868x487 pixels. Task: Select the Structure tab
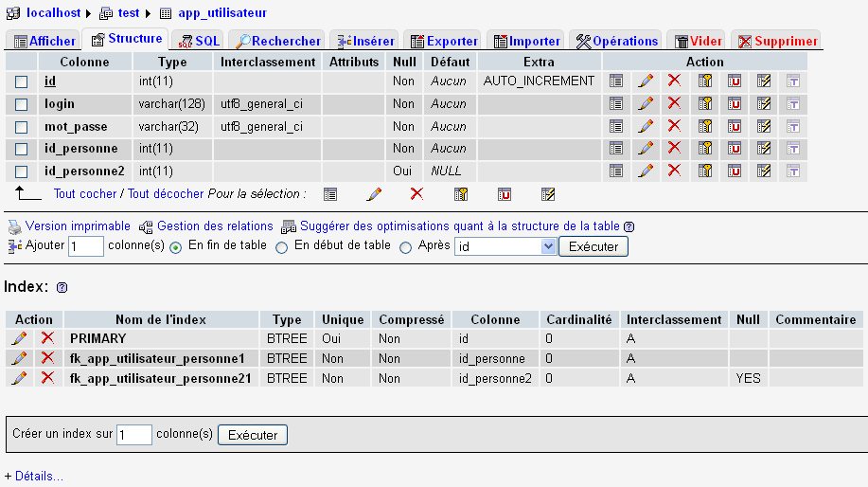click(x=127, y=39)
